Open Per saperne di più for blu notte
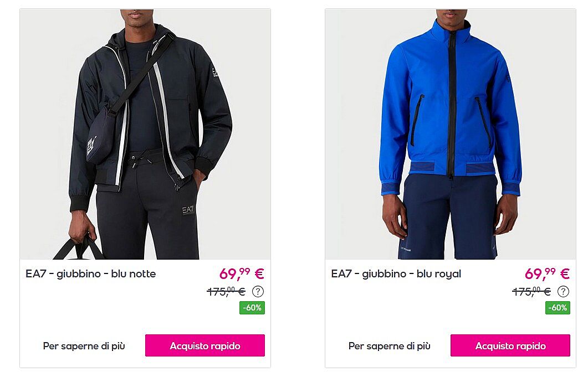The height and width of the screenshot is (372, 588). 84,346
